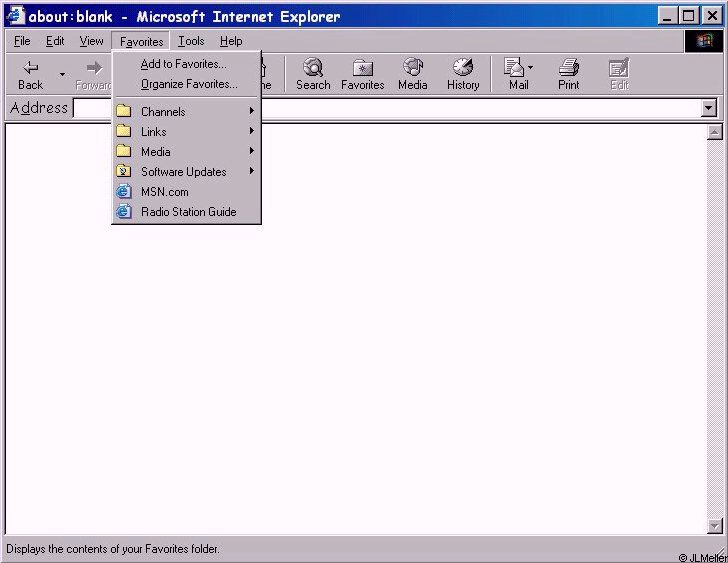
Task: Click the Internet Explorer title bar icon
Action: coord(15,16)
